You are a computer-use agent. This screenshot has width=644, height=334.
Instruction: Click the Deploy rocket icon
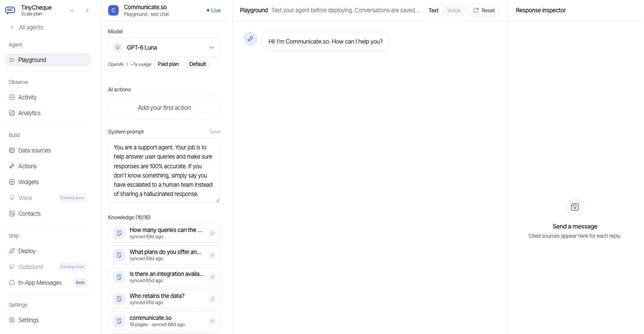12,251
